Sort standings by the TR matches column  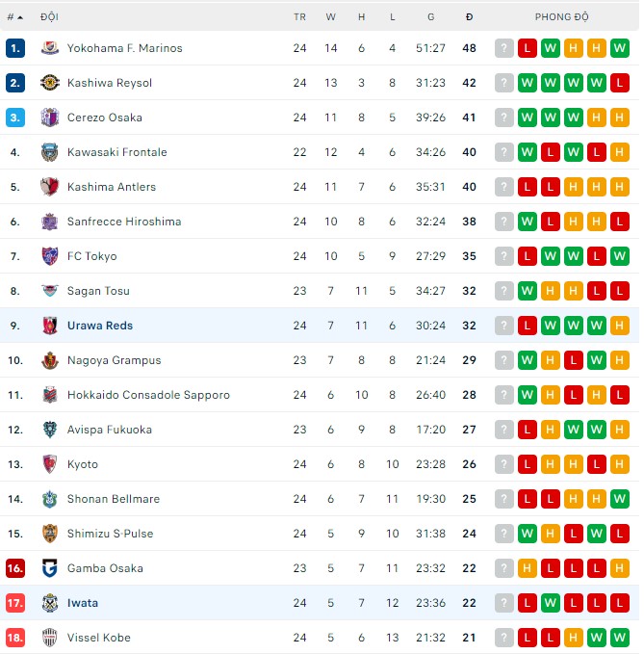point(300,17)
